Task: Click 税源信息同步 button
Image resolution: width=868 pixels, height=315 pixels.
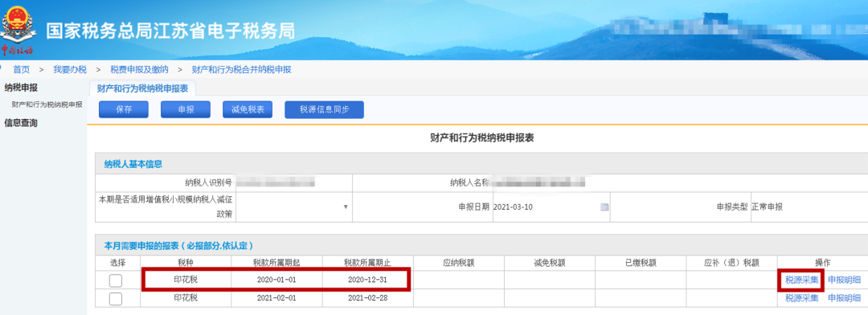Action: (x=325, y=109)
